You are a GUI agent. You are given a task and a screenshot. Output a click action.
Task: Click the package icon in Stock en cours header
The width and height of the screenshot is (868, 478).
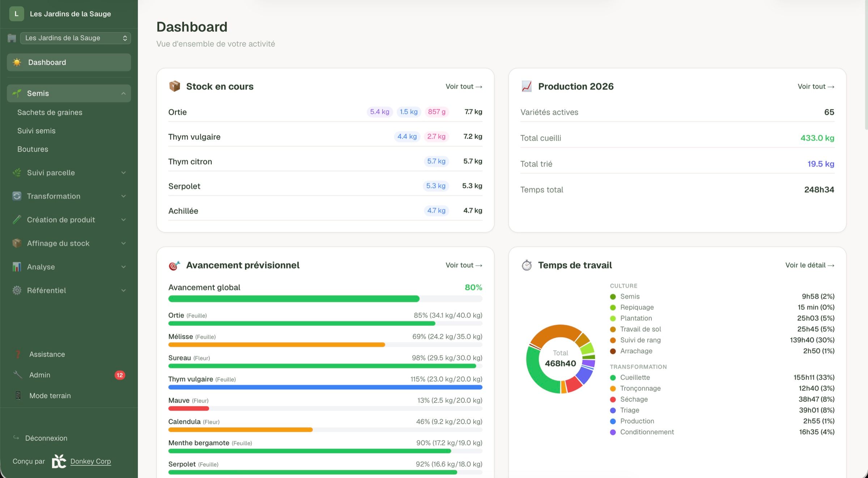pos(175,86)
